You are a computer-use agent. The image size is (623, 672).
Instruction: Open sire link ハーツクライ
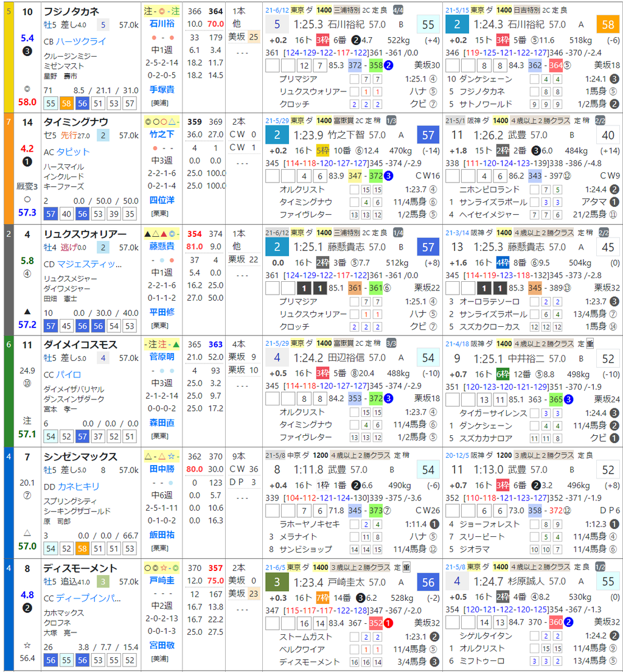tap(81, 41)
